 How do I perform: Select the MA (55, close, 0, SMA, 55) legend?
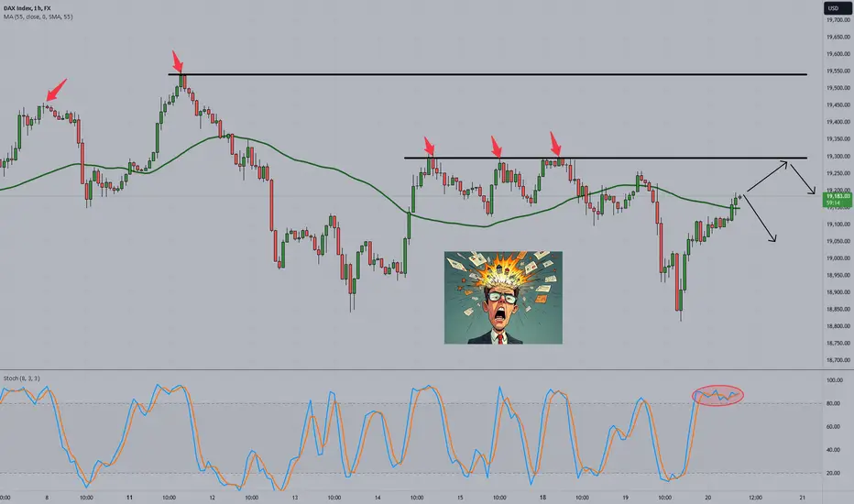tap(38, 16)
